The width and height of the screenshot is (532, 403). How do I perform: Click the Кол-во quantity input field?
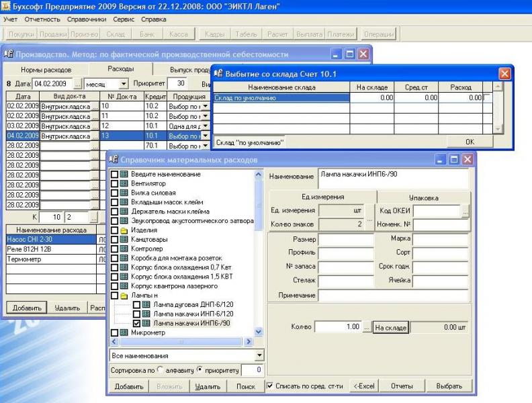338,327
